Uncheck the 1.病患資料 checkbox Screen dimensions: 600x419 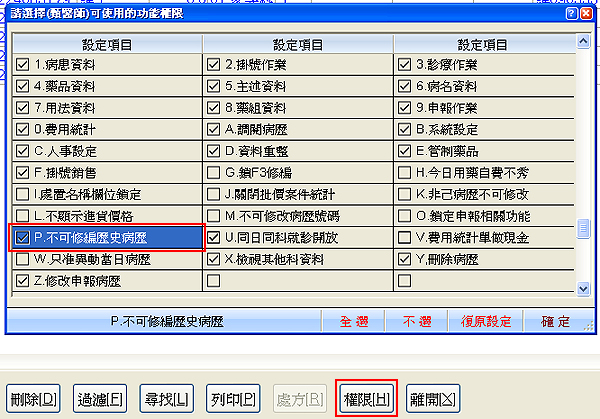coord(25,65)
